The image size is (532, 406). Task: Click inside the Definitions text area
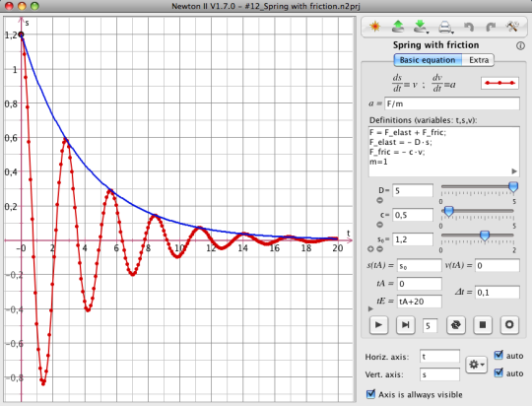[444, 152]
